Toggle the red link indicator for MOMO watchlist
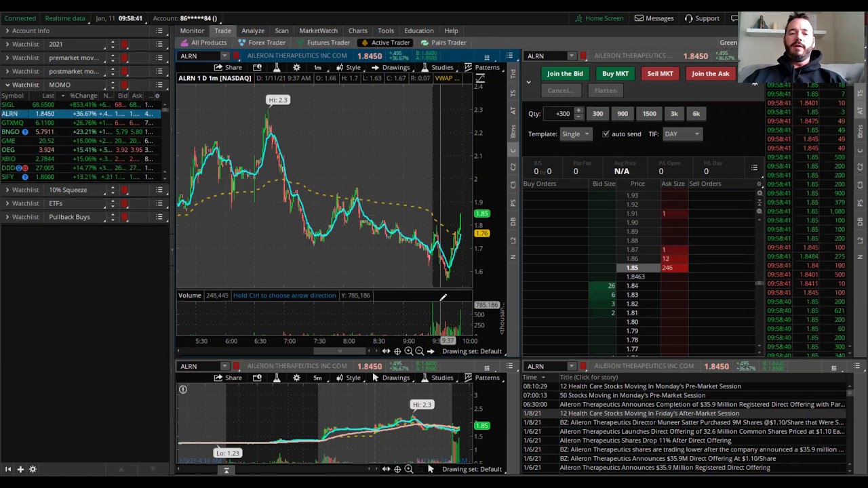The width and height of the screenshot is (868, 488). point(125,85)
